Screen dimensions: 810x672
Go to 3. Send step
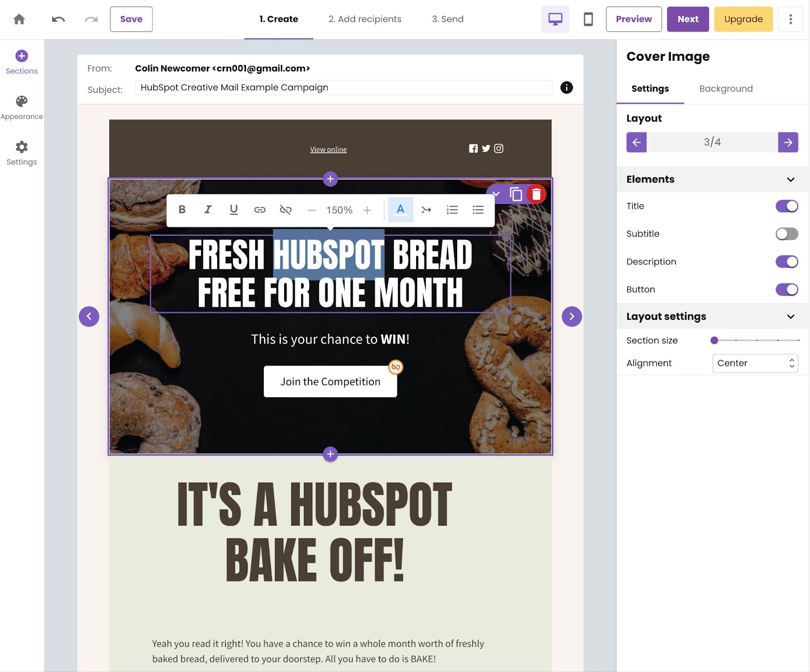[448, 19]
